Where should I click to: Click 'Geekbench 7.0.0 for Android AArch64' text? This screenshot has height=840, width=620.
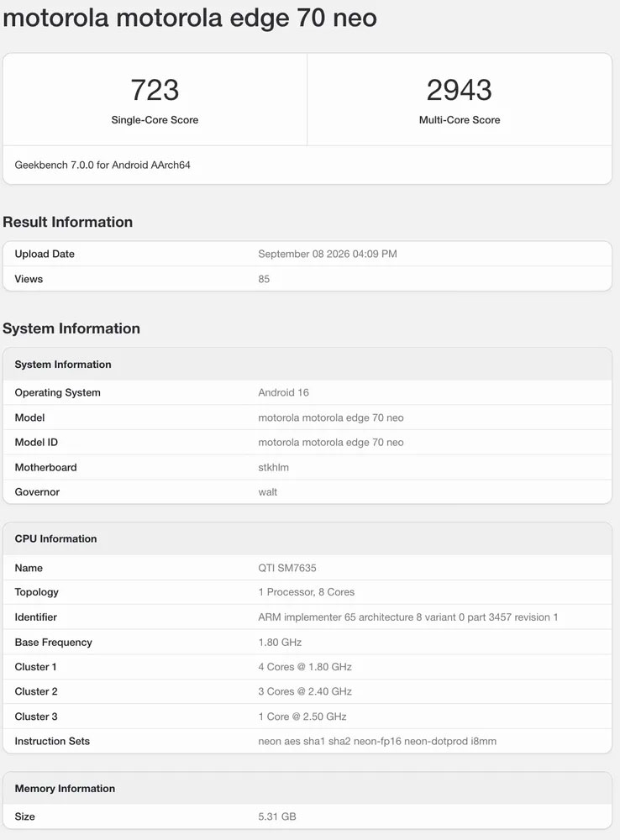click(x=102, y=165)
